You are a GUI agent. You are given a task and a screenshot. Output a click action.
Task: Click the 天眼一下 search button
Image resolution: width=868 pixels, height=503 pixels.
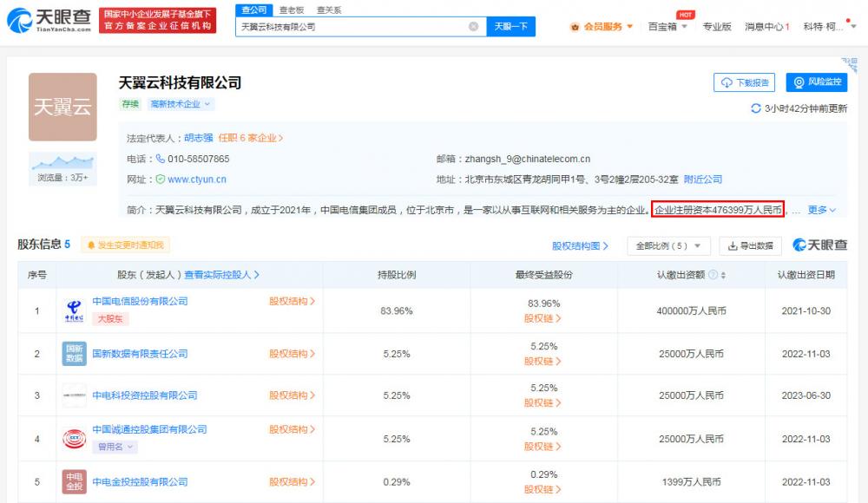click(x=511, y=27)
